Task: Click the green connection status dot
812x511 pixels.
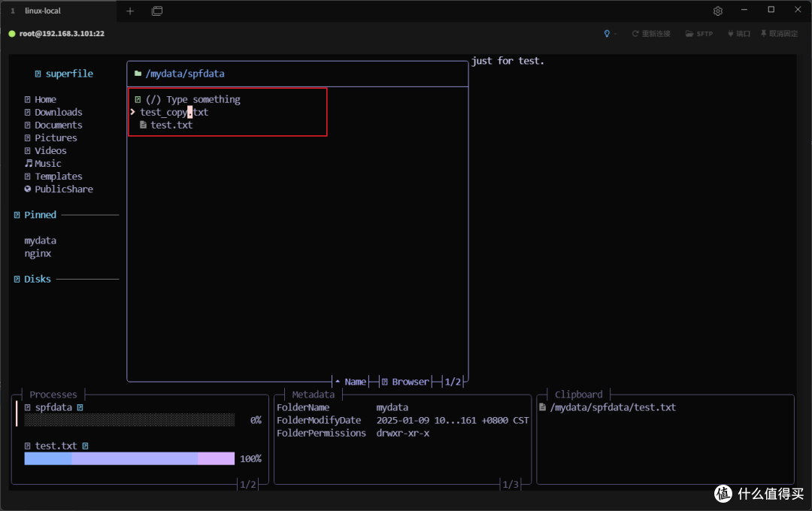Action: point(12,34)
